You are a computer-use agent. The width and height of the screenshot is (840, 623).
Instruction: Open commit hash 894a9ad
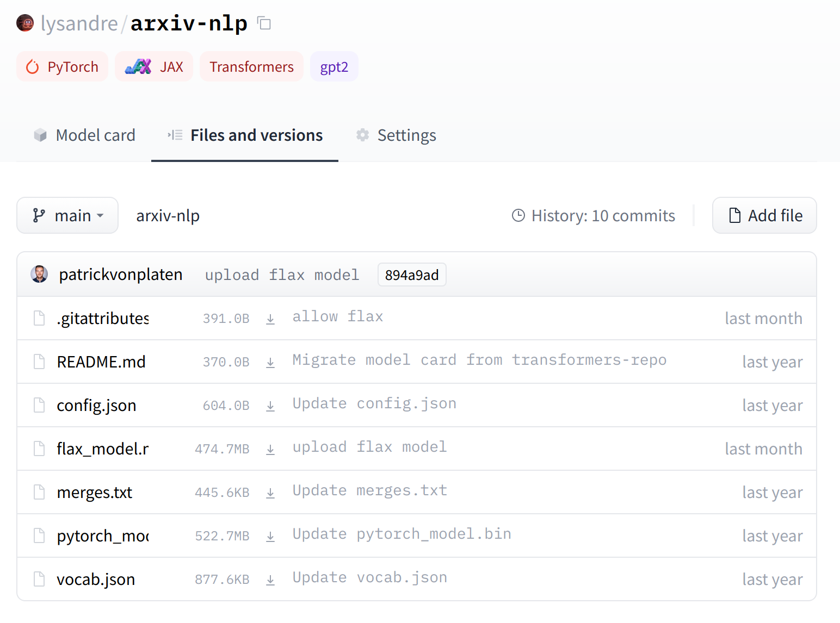coord(412,275)
